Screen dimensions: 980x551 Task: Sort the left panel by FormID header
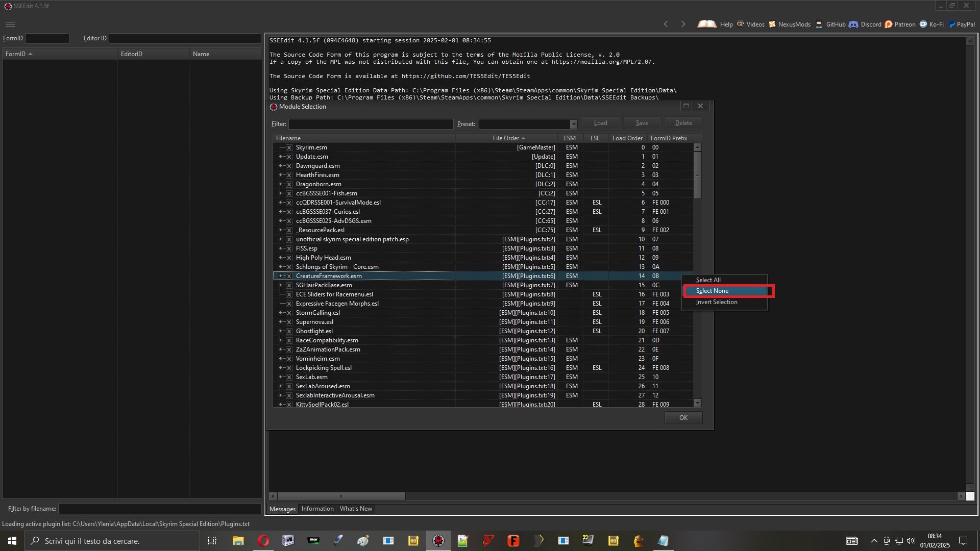point(60,54)
